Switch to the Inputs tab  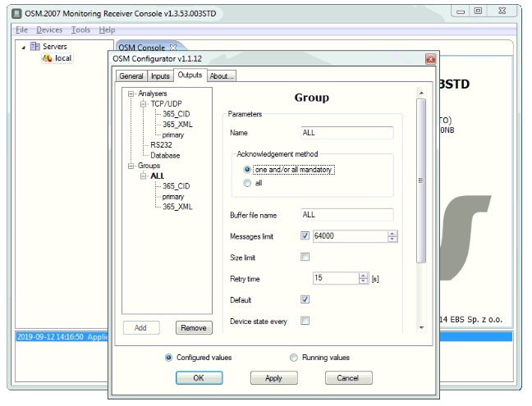(160, 76)
